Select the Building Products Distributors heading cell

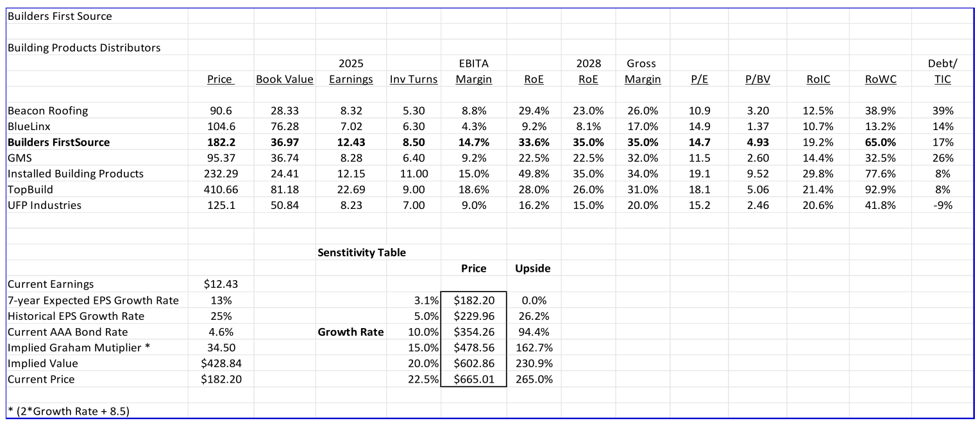click(x=84, y=48)
